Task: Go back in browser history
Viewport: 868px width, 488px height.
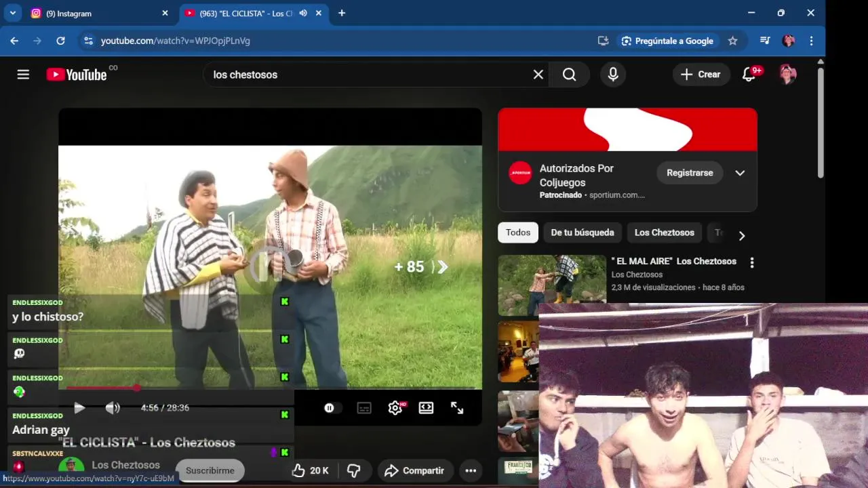Action: click(x=14, y=41)
